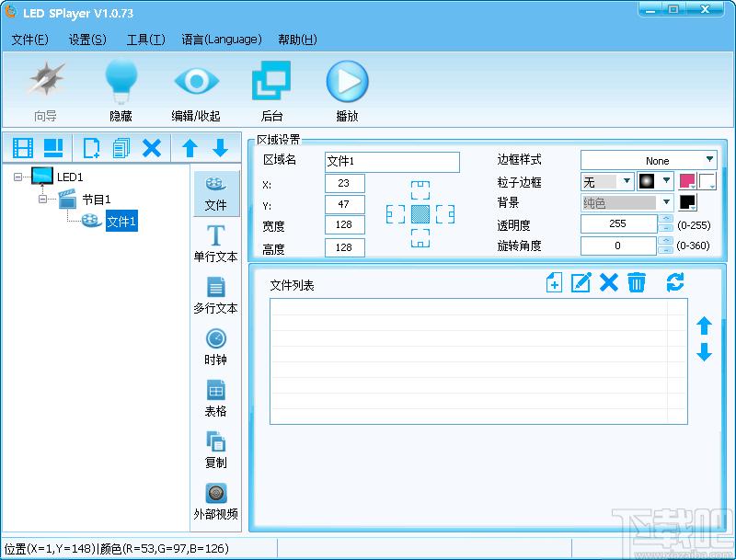Add a 单行文本 single-line text region
The height and width of the screenshot is (560, 736).
(216, 244)
